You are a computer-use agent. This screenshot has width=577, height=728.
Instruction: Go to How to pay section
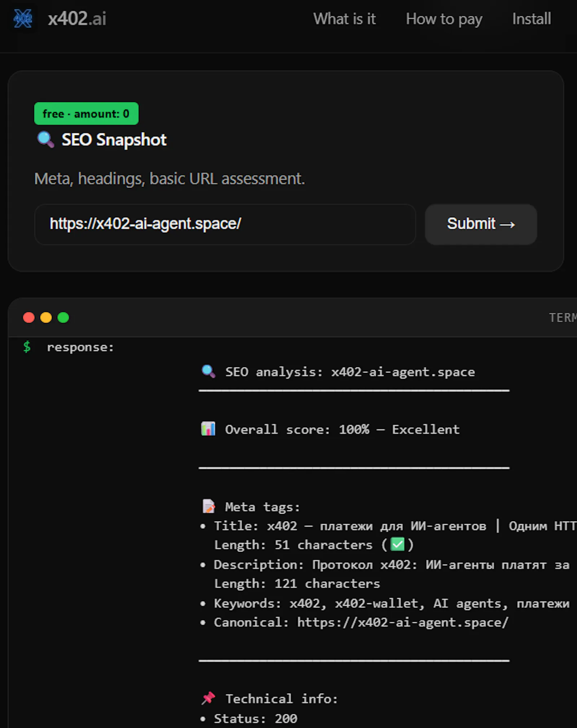coord(444,19)
